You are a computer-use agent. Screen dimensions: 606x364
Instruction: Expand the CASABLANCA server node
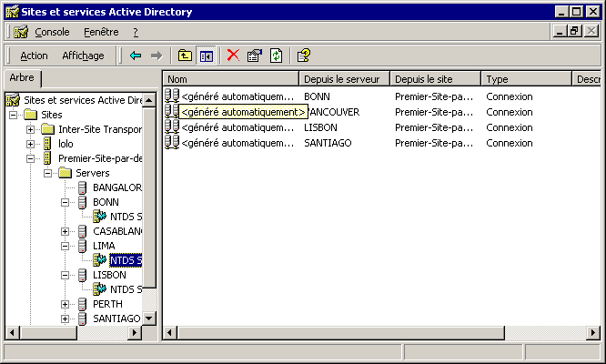click(66, 231)
